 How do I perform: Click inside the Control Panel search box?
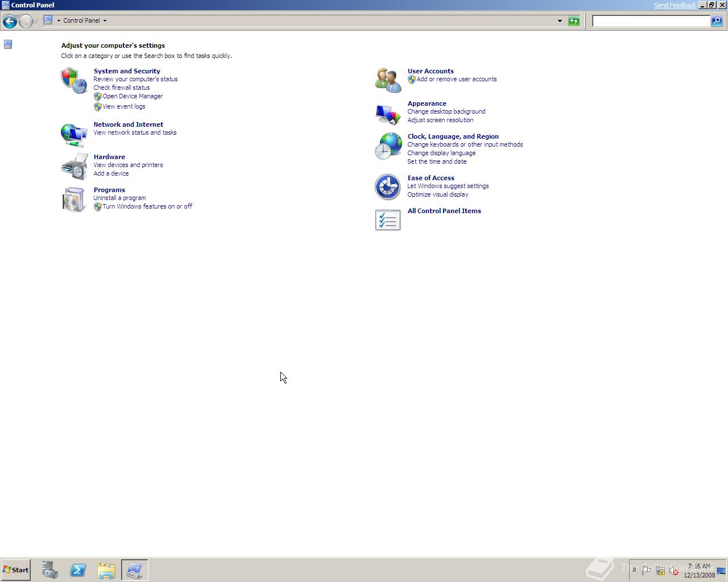[x=651, y=21]
